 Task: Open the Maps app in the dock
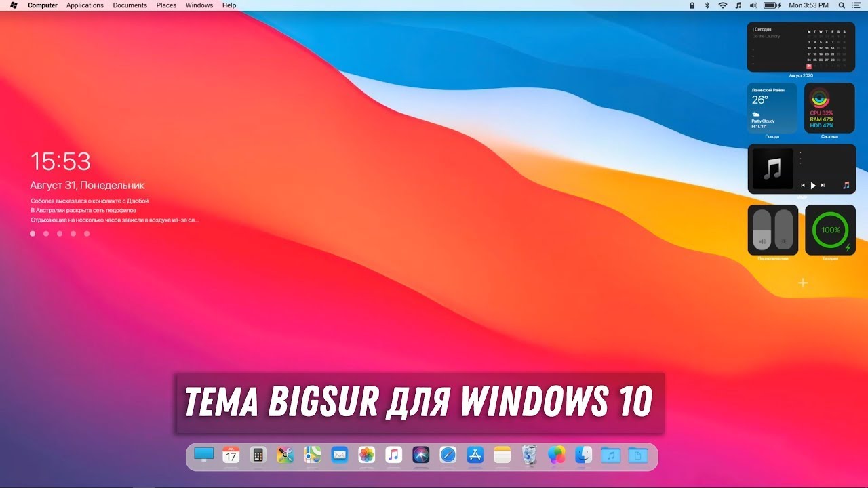[x=312, y=455]
